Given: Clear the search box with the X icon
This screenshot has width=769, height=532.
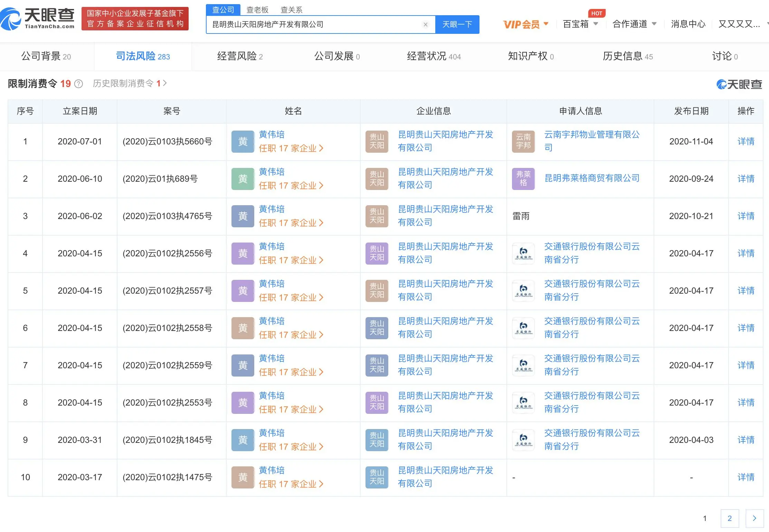Looking at the screenshot, I should pyautogui.click(x=426, y=25).
